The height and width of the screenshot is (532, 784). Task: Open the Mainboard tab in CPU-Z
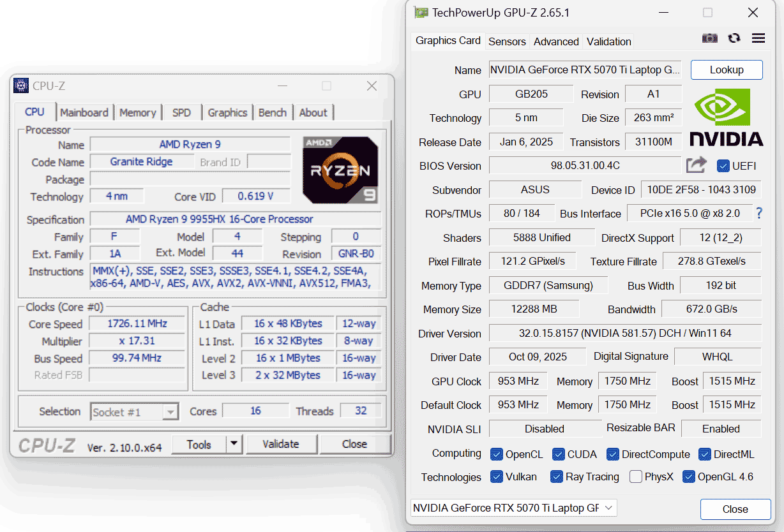pyautogui.click(x=84, y=113)
